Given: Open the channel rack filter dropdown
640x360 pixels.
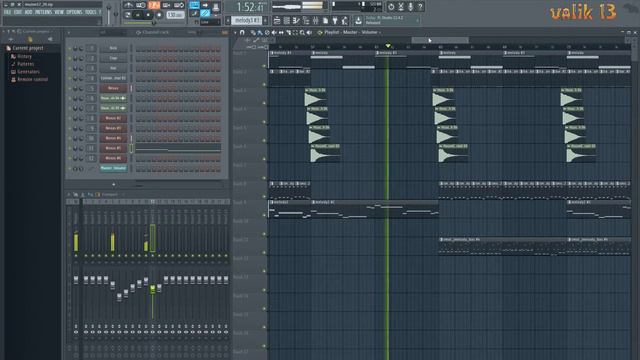Looking at the screenshot, I should 112,32.
